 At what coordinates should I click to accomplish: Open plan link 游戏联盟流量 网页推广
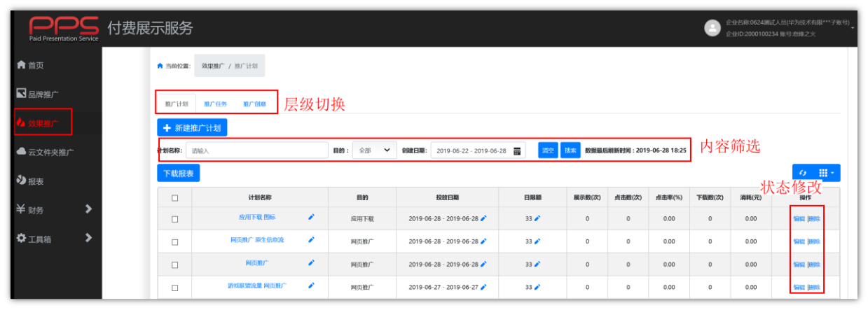pos(256,286)
